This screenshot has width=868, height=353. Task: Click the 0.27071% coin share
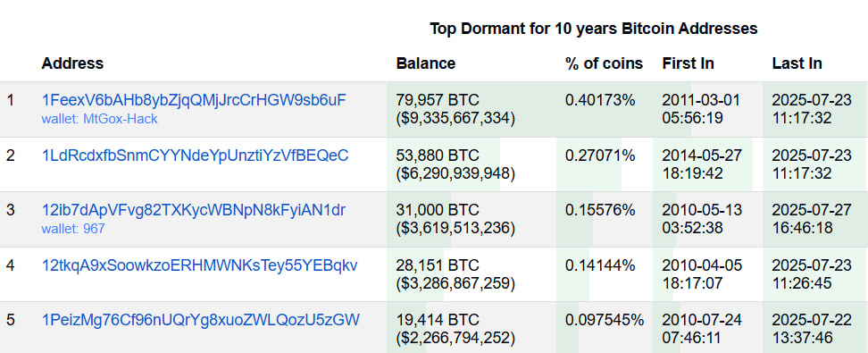[600, 155]
